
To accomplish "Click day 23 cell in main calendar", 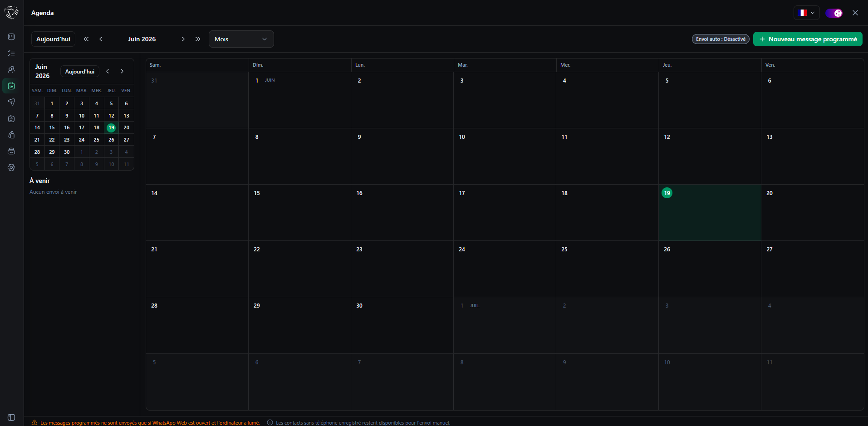I will coord(402,269).
